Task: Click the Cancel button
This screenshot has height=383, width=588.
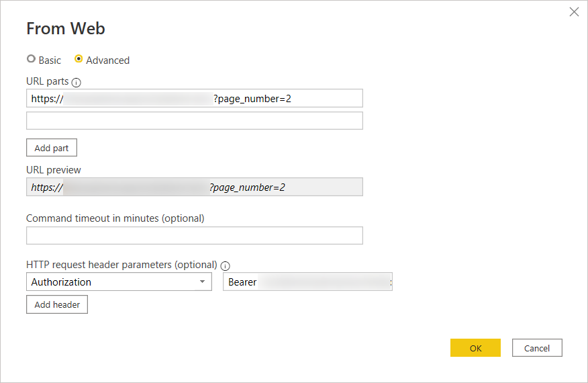Action: tap(537, 347)
